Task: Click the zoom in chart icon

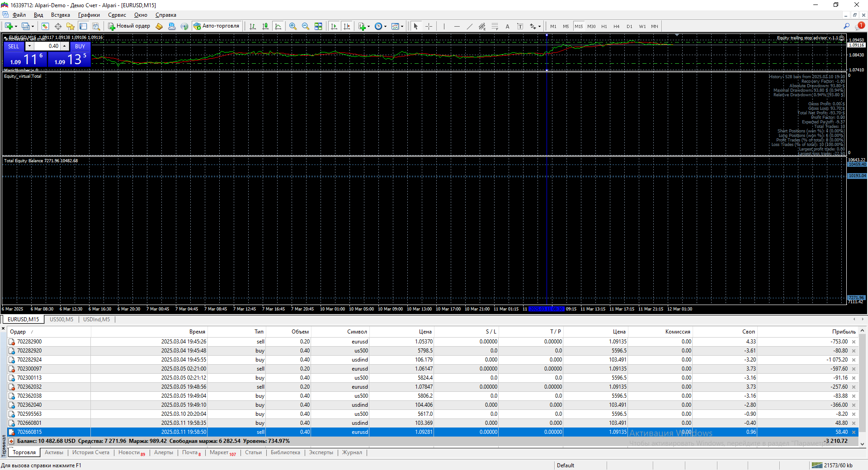Action: click(293, 26)
